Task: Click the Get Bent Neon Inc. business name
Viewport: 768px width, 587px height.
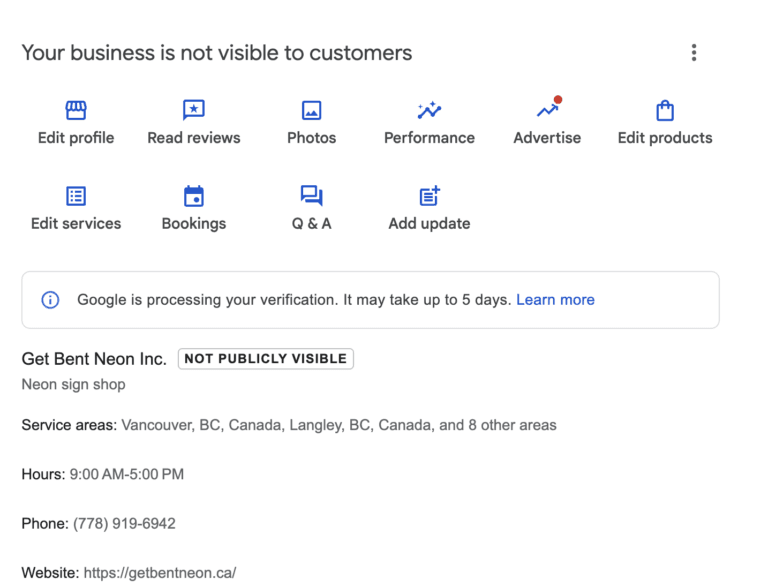Action: [94, 359]
